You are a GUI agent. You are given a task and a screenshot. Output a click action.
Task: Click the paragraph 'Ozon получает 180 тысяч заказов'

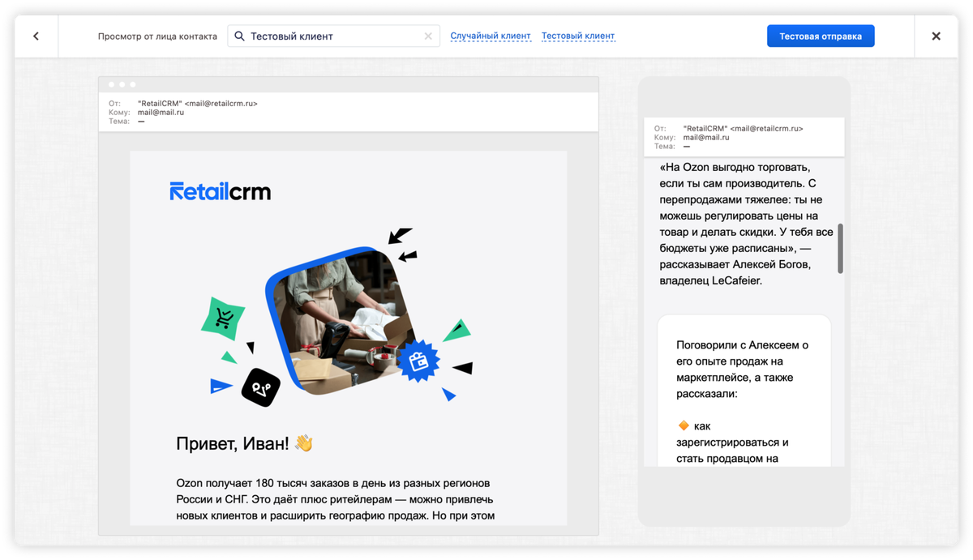(x=335, y=499)
